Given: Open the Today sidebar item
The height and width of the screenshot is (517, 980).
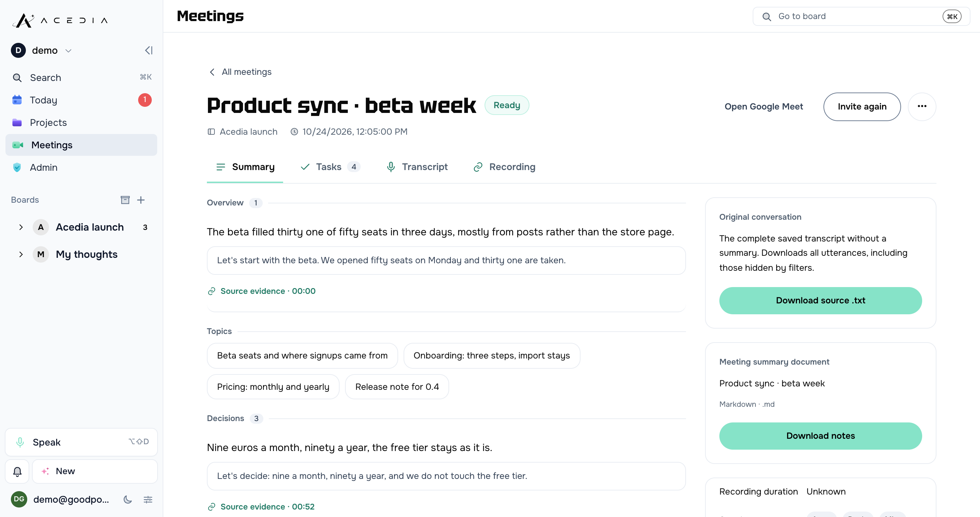Looking at the screenshot, I should click(x=81, y=100).
